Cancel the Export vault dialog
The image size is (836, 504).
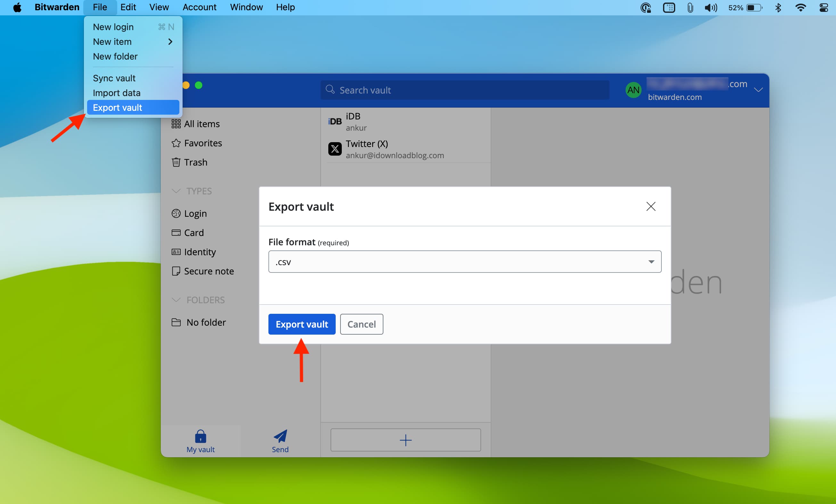point(361,324)
